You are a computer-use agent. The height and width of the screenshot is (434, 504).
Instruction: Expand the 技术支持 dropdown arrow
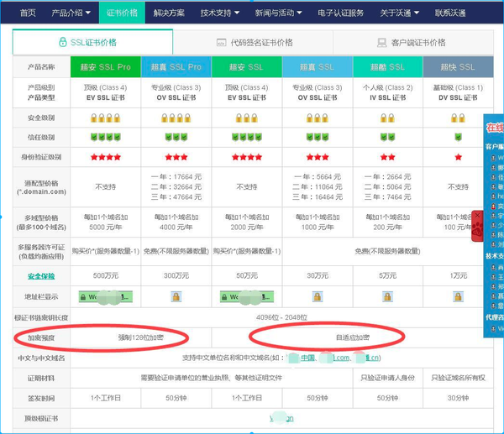237,13
